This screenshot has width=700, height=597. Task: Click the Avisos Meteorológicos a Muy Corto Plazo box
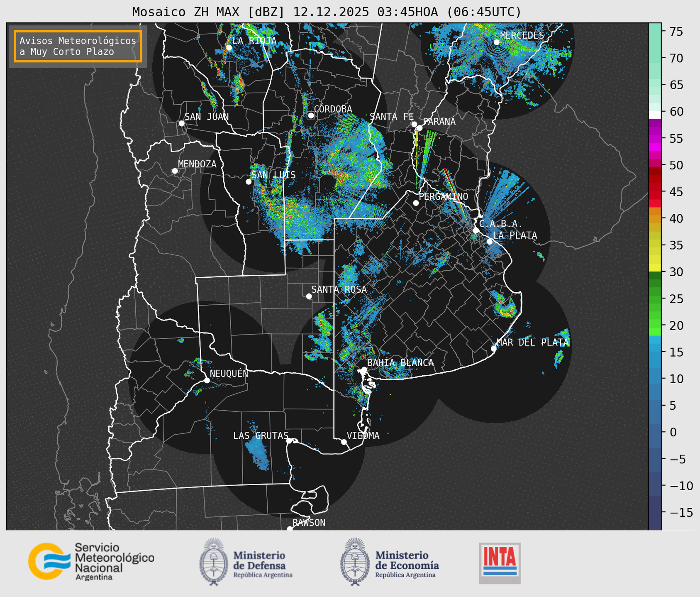[x=78, y=46]
